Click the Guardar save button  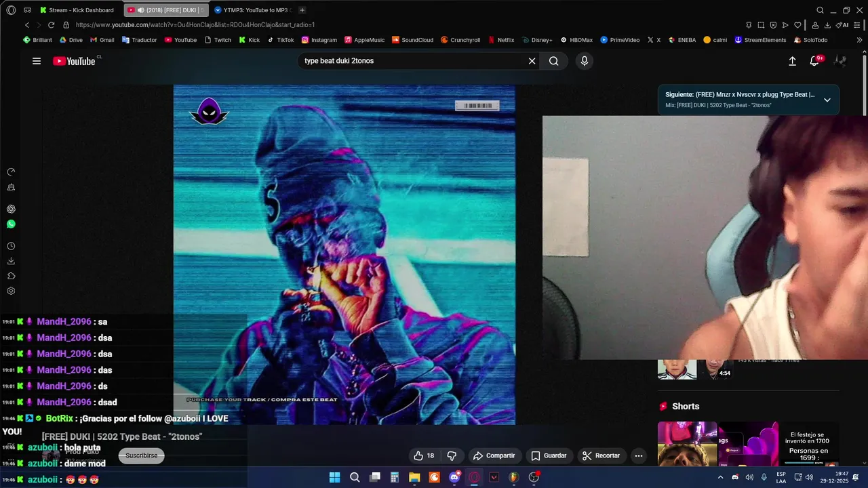pyautogui.click(x=549, y=455)
